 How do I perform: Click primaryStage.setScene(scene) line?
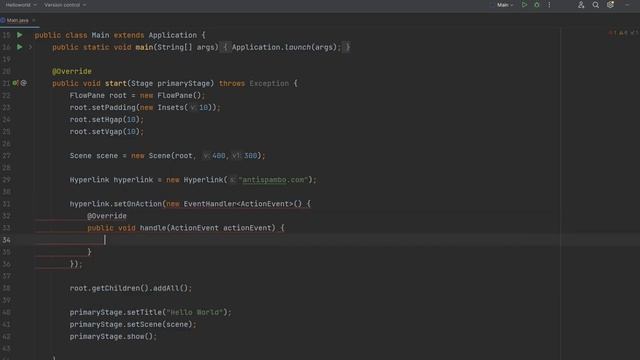point(133,324)
